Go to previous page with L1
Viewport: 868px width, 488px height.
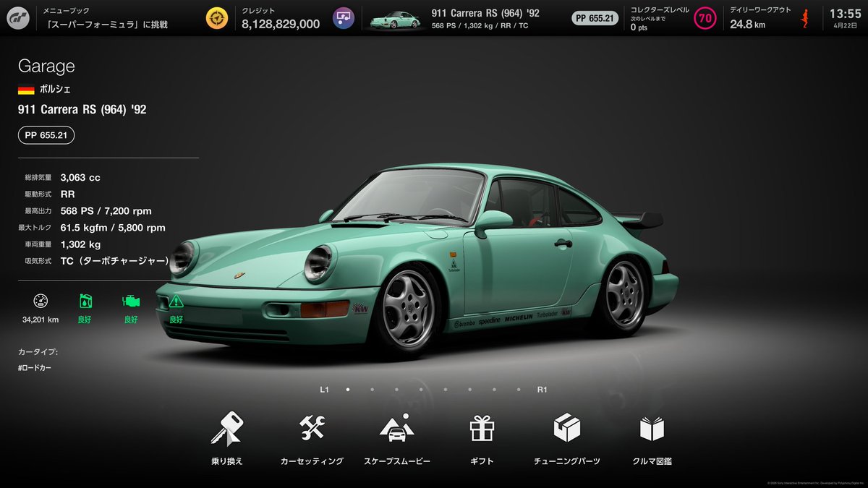325,390
